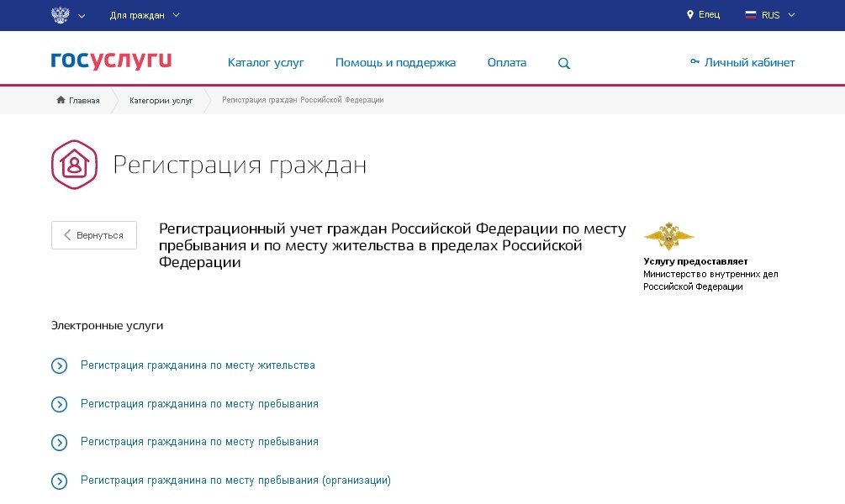Click the Russian flag icon

coord(750,14)
